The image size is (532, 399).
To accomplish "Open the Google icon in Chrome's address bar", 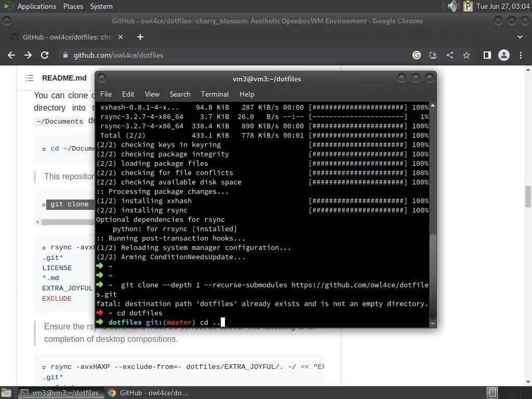I will pos(417,55).
